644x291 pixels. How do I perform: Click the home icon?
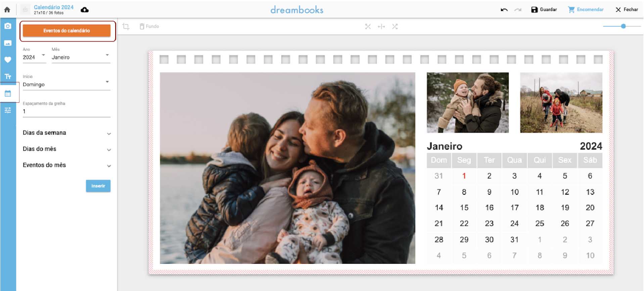pos(7,10)
